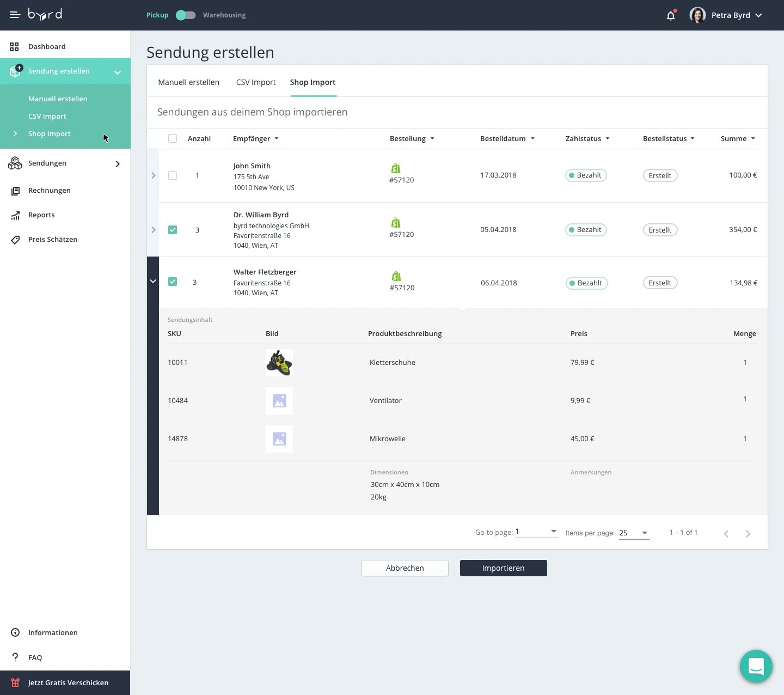
Task: Click the Dashboard grid icon
Action: 15,47
